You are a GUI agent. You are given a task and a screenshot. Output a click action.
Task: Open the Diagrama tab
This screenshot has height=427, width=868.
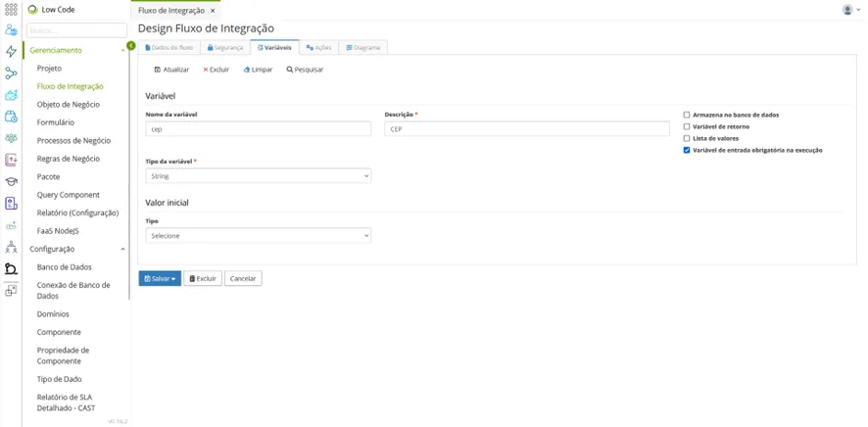[x=362, y=48]
